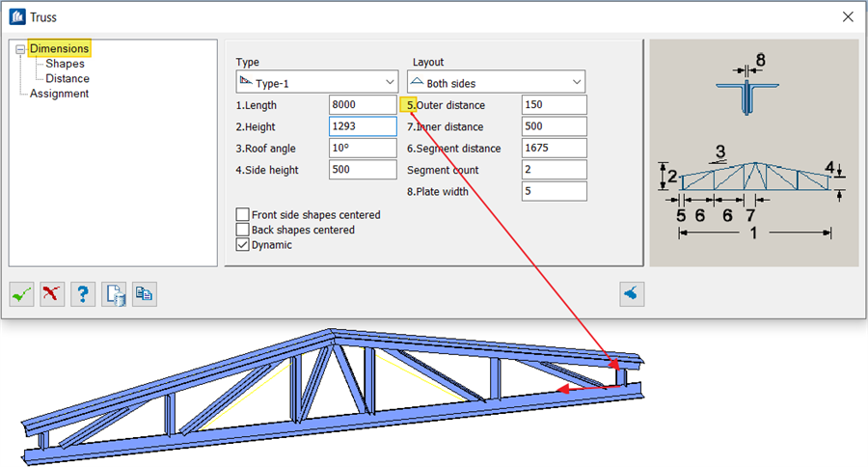The image size is (868, 467).
Task: Click the Side height input field
Action: [364, 170]
